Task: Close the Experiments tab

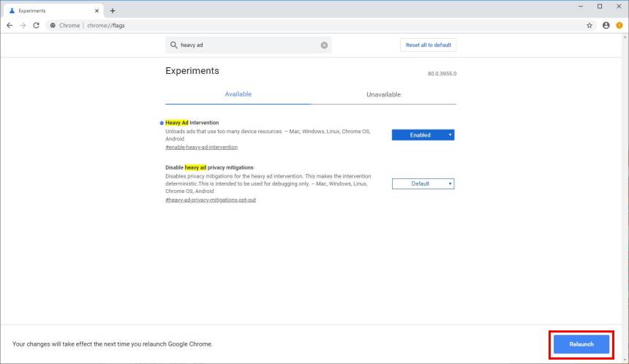Action: click(97, 11)
